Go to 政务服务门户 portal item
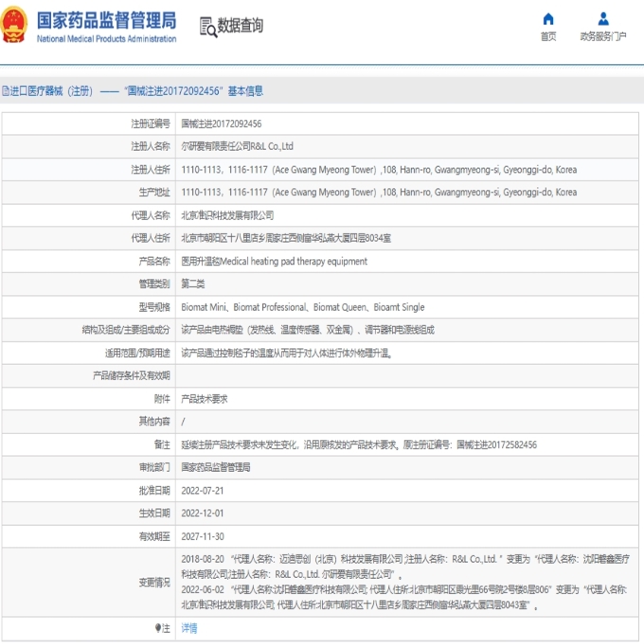This screenshot has width=644, height=644. (603, 37)
